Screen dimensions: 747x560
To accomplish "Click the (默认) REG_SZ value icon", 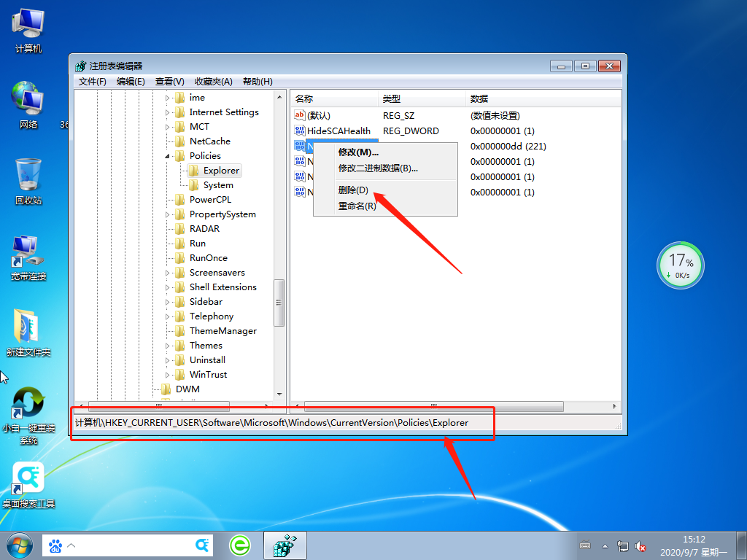I will [x=301, y=115].
